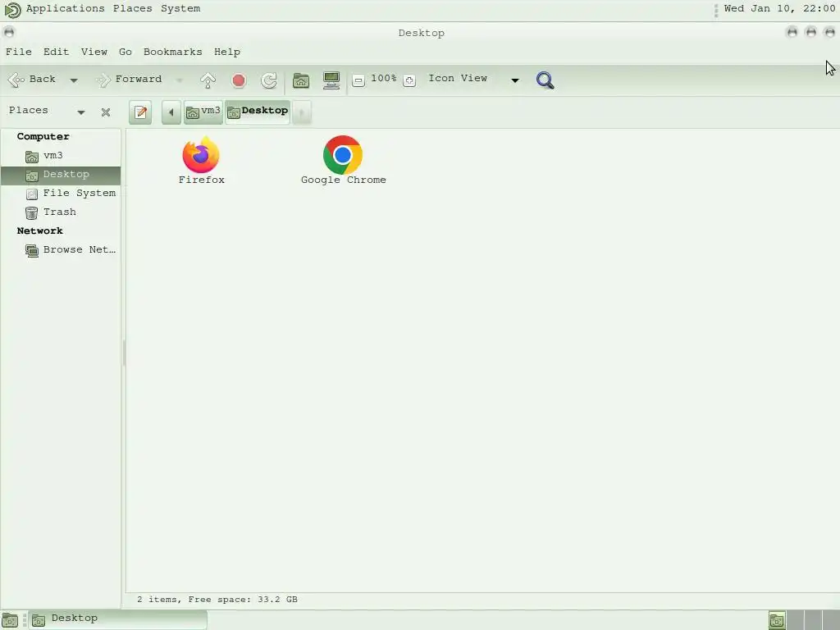Zoom in with the plus button
This screenshot has height=630, width=840.
(409, 80)
